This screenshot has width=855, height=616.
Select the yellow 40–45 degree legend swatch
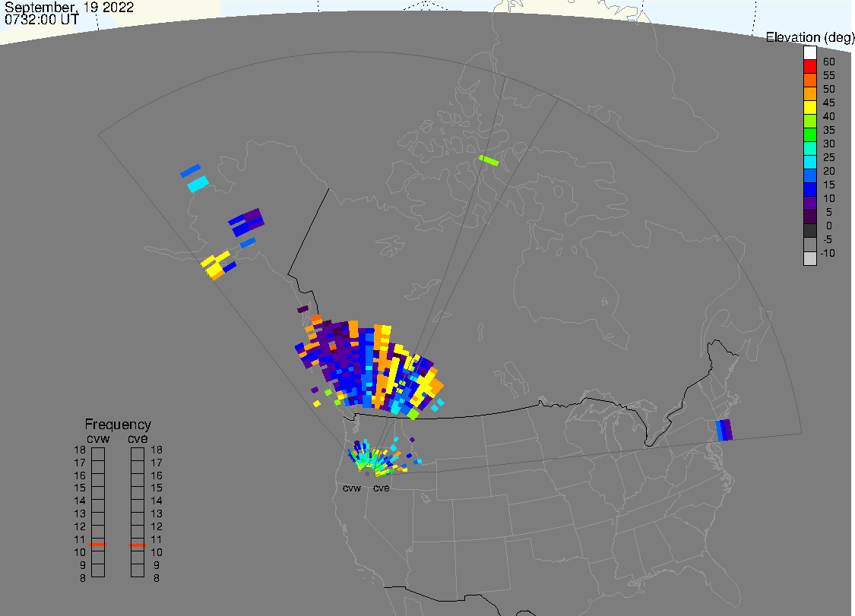[809, 107]
